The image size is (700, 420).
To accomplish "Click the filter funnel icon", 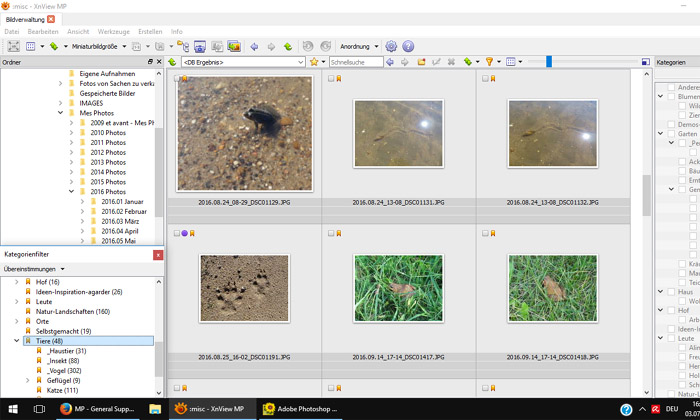I will click(490, 62).
